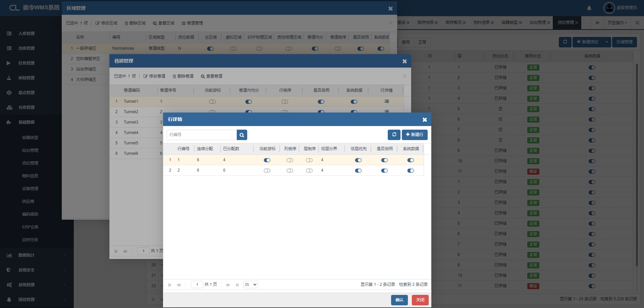Toggle 是否启用 for row 2
The image size is (644, 308).
point(384,171)
